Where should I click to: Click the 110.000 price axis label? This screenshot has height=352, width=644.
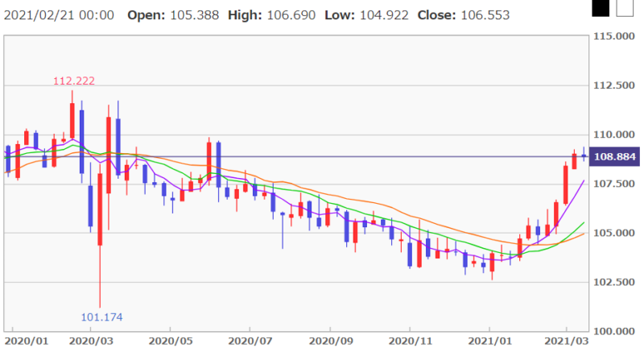(x=613, y=135)
